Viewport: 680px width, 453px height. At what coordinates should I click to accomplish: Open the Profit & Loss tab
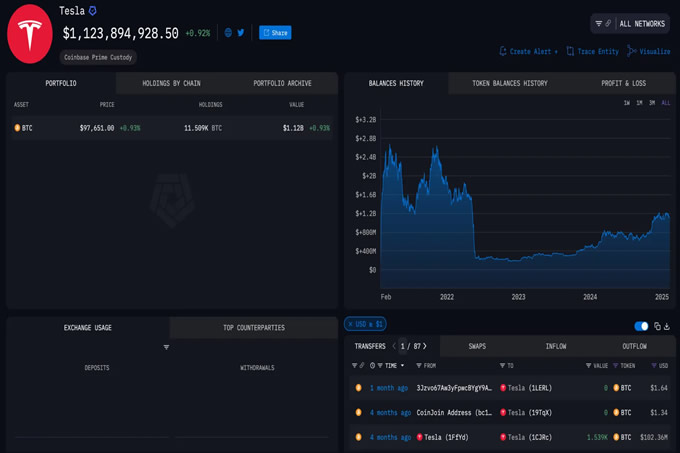coord(623,83)
